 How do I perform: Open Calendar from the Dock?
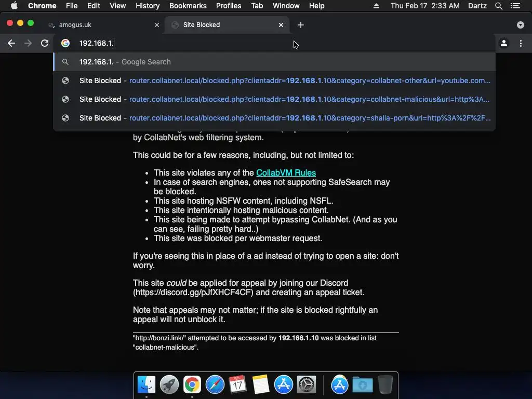pyautogui.click(x=237, y=385)
